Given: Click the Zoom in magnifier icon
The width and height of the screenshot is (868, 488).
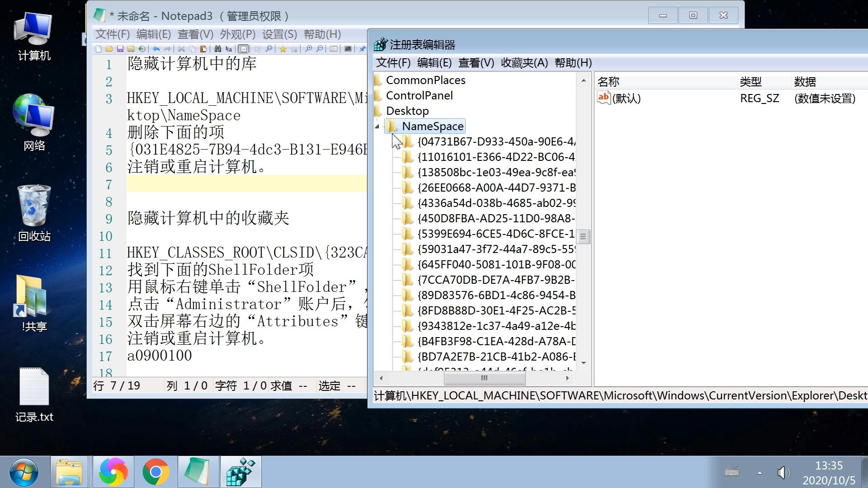Looking at the screenshot, I should [x=308, y=49].
